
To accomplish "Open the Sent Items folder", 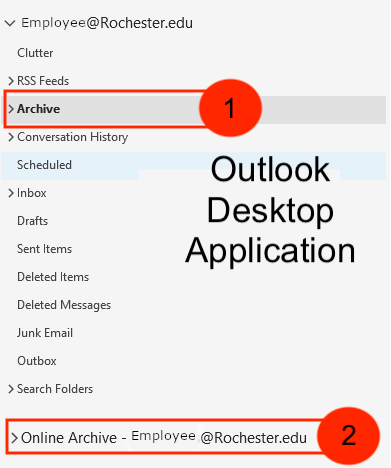I will pos(44,249).
